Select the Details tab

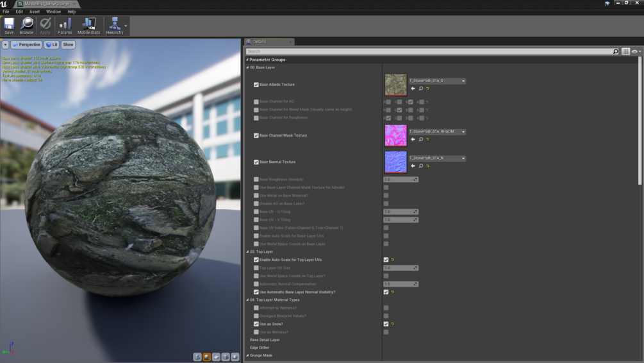click(268, 42)
